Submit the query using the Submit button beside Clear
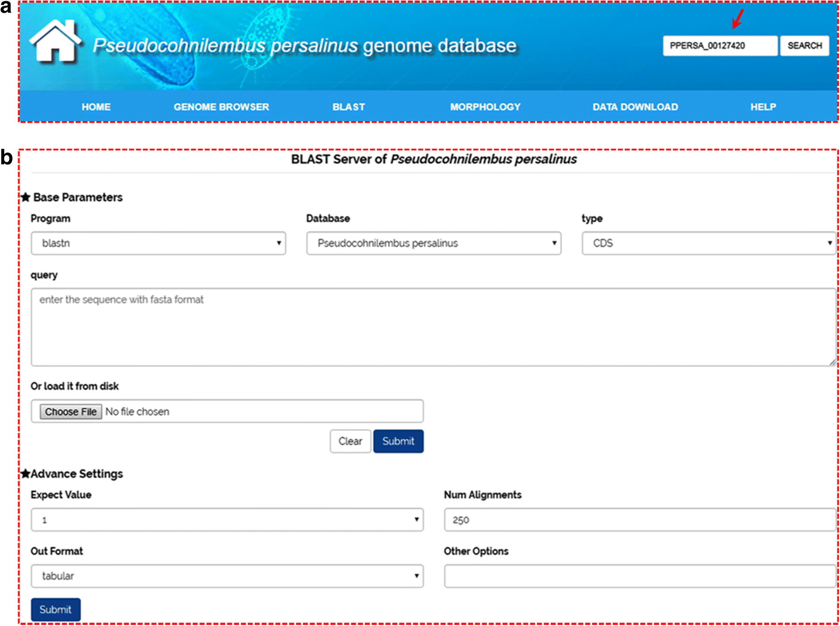This screenshot has width=840, height=626. (x=398, y=441)
